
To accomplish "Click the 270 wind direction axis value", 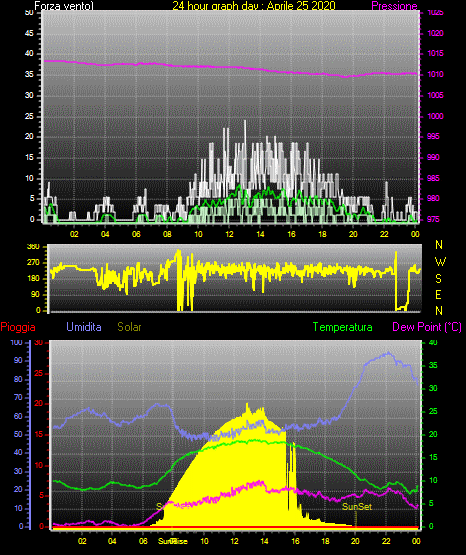I will [x=33, y=263].
